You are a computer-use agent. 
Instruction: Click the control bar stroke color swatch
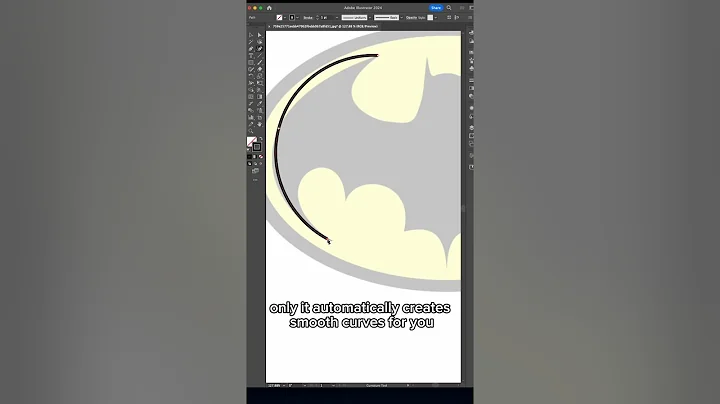pos(292,17)
